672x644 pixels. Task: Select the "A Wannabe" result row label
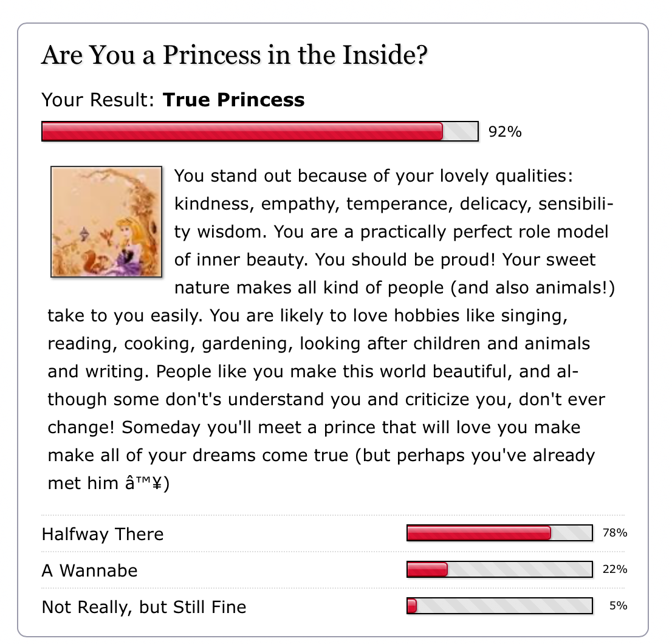[89, 570]
